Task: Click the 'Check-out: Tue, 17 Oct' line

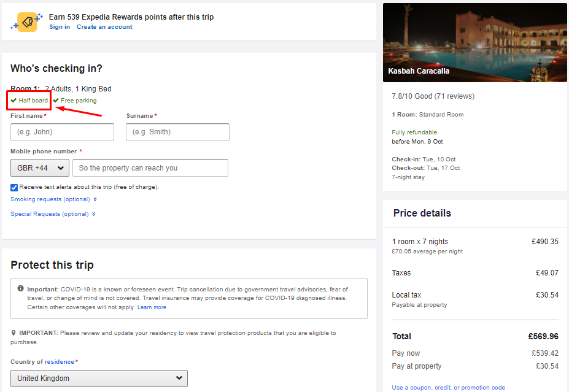Action: pos(425,168)
